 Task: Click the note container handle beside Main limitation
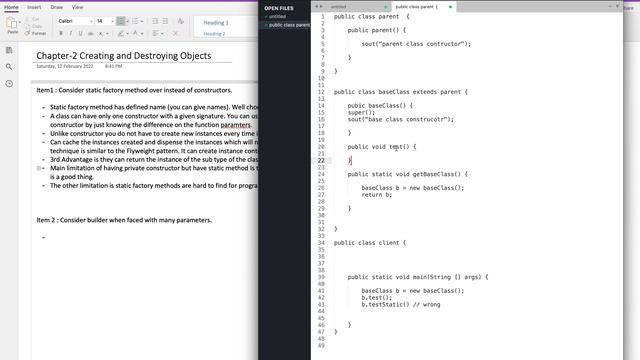pyautogui.click(x=38, y=168)
